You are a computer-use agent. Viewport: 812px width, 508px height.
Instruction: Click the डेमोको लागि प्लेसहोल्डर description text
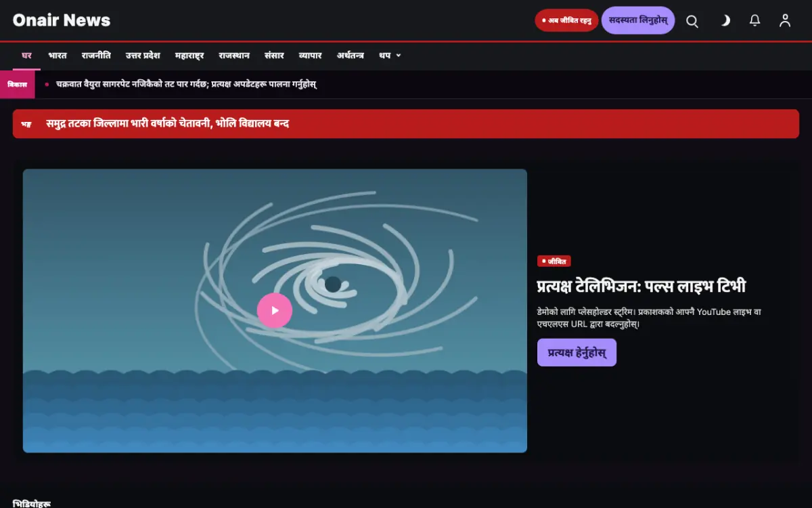pos(650,318)
